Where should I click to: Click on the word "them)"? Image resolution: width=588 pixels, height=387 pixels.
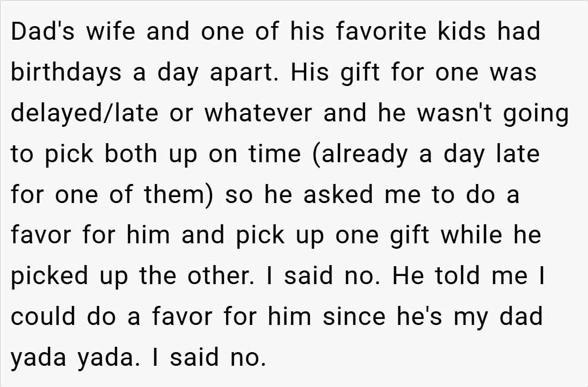pyautogui.click(x=178, y=195)
